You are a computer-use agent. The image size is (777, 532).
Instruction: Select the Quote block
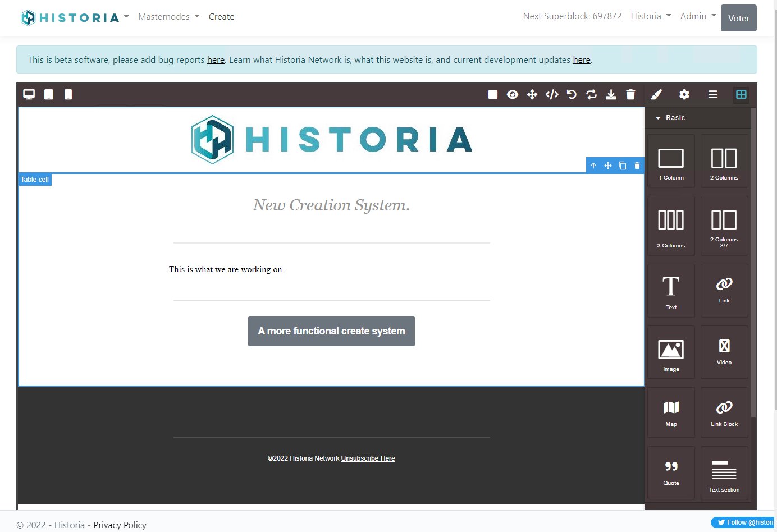[x=671, y=472]
